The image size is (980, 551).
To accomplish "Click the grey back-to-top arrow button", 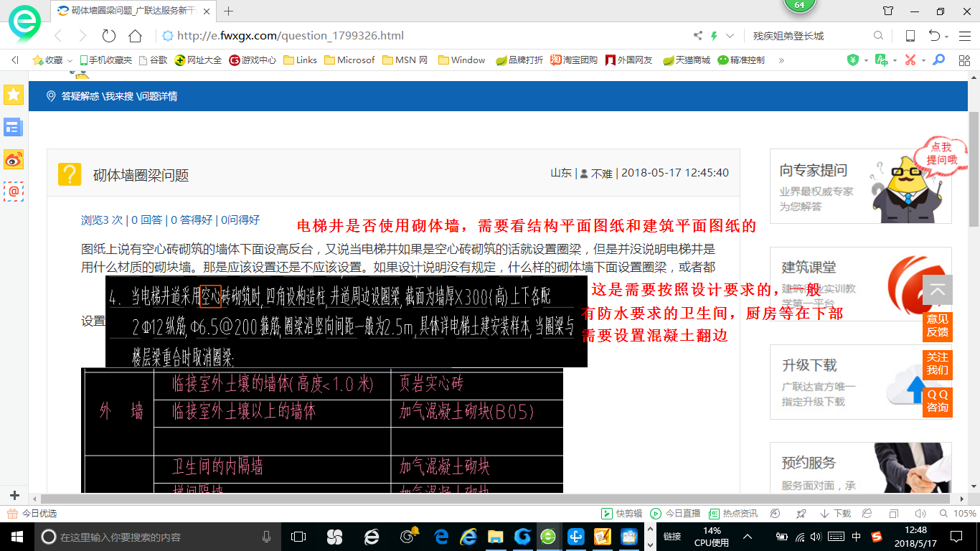I will coord(938,290).
